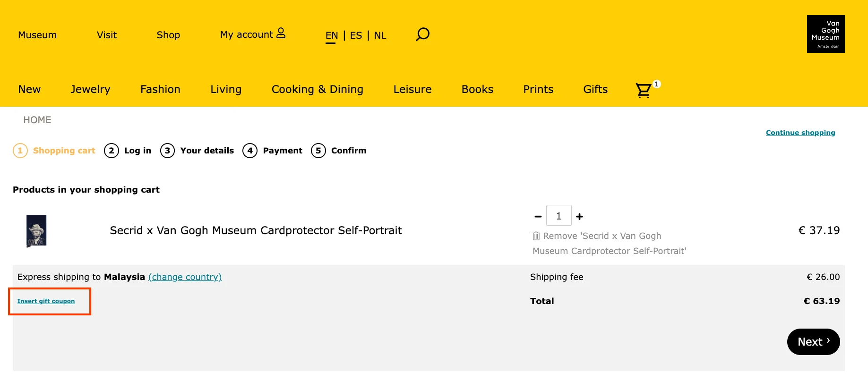Select the EN language option
The width and height of the screenshot is (868, 381).
pyautogui.click(x=332, y=36)
